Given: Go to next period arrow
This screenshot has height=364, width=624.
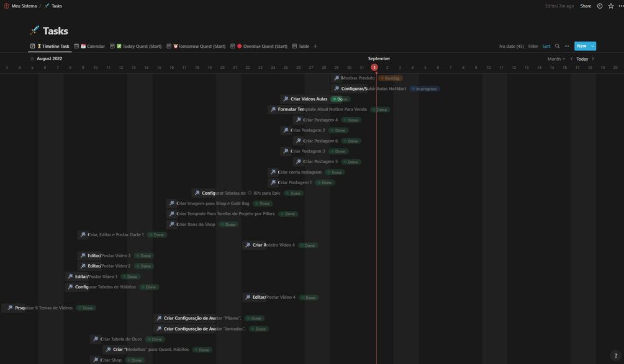Looking at the screenshot, I should pyautogui.click(x=593, y=59).
